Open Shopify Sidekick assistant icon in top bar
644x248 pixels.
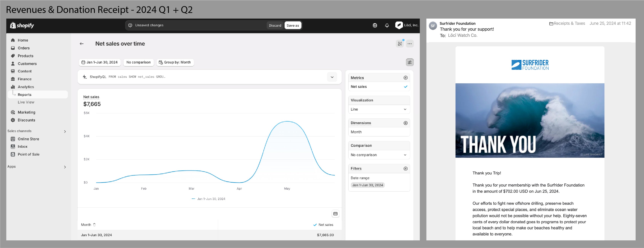(375, 25)
